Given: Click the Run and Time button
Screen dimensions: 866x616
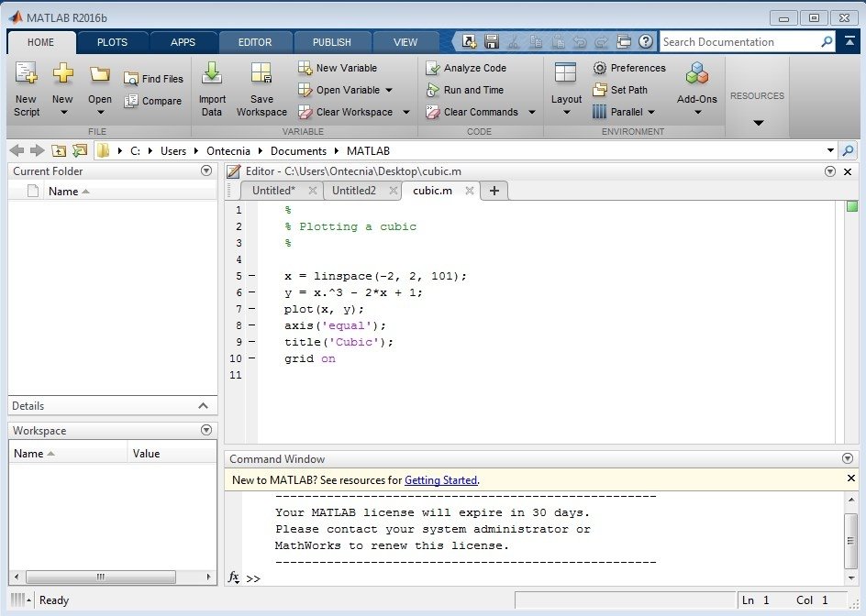Looking at the screenshot, I should click(x=472, y=90).
